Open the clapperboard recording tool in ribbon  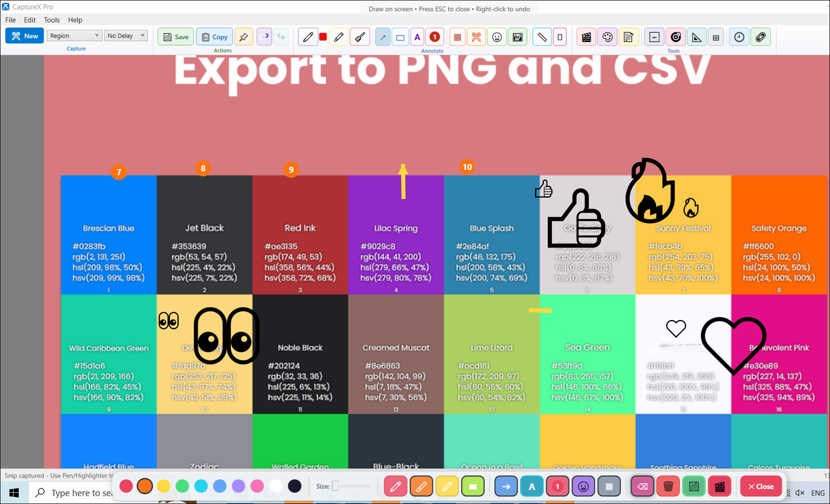pyautogui.click(x=587, y=37)
